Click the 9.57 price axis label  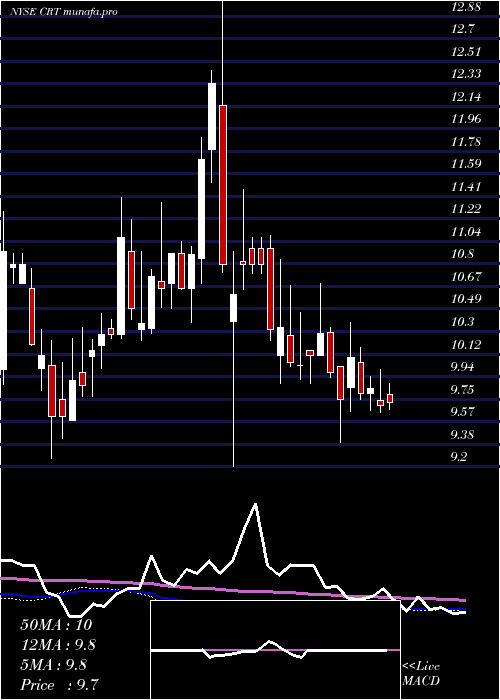pyautogui.click(x=463, y=412)
